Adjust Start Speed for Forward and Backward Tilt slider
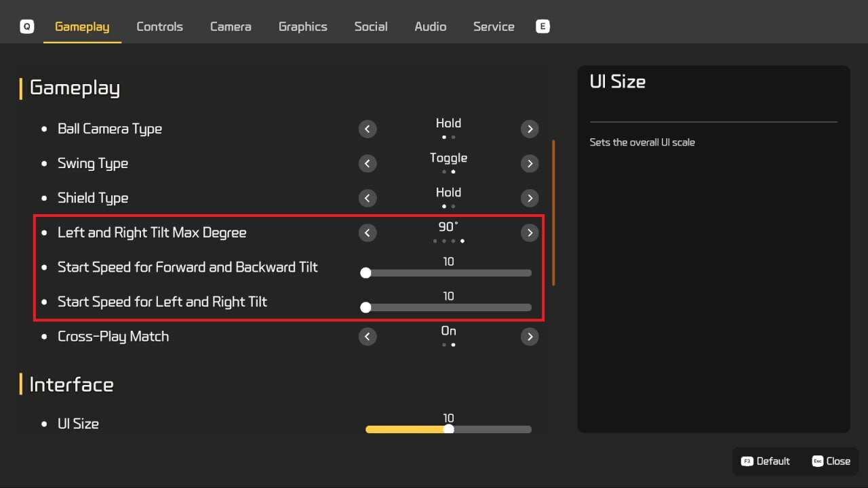The image size is (868, 488). point(366,272)
